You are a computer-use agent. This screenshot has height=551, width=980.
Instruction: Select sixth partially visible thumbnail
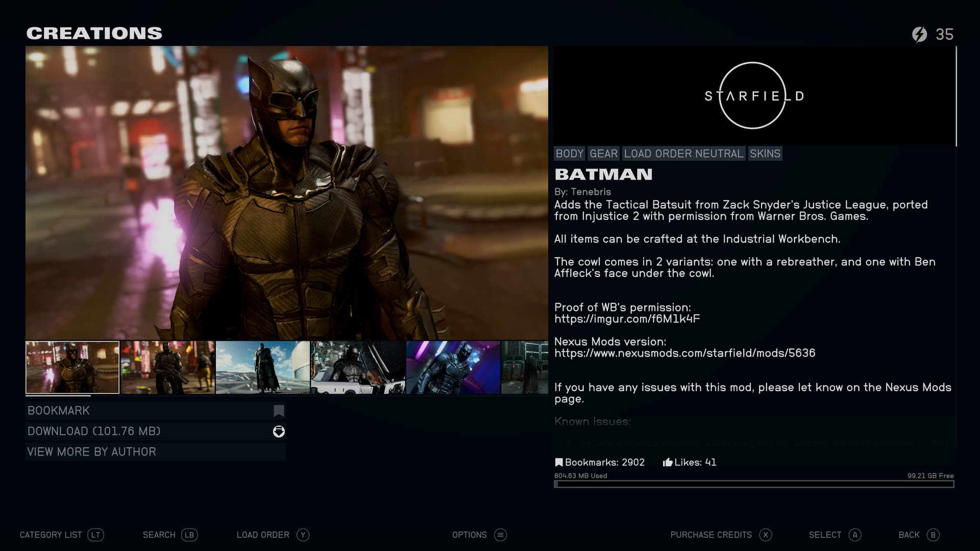(x=525, y=367)
